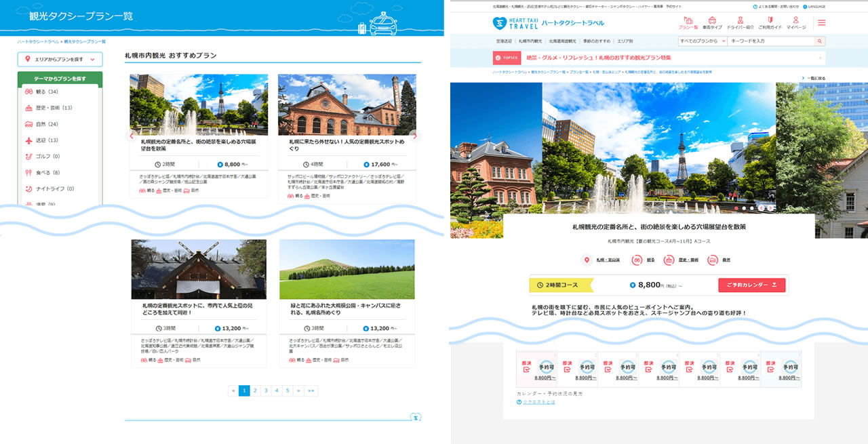Click the heart logo back-to-top icon at list bottom

[415, 416]
